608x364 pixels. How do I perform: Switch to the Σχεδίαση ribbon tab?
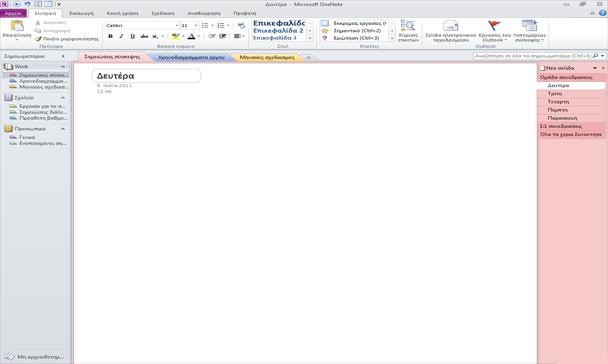click(163, 13)
